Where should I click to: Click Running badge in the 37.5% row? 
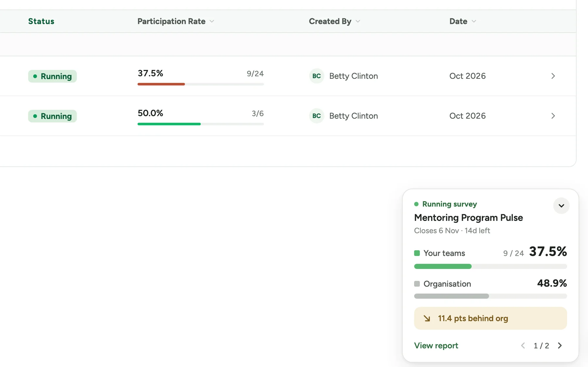(x=52, y=76)
